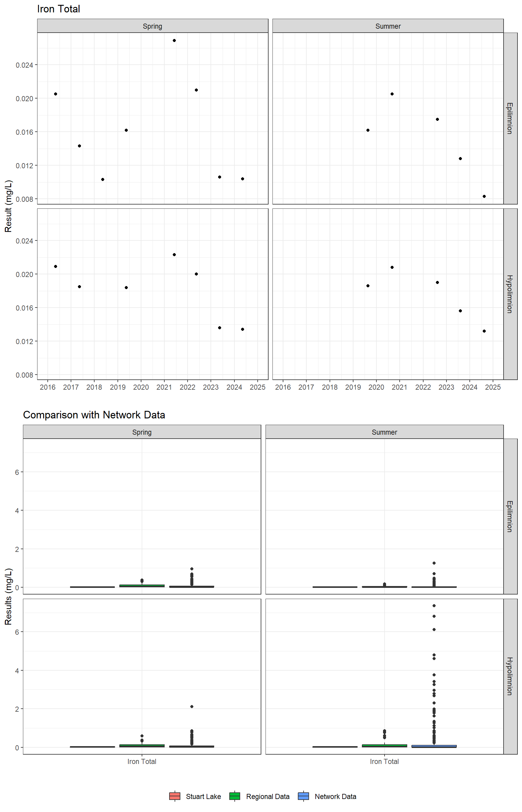Click the 2016 data point in Spring Epilimnion
The image size is (522, 812).
56,94
